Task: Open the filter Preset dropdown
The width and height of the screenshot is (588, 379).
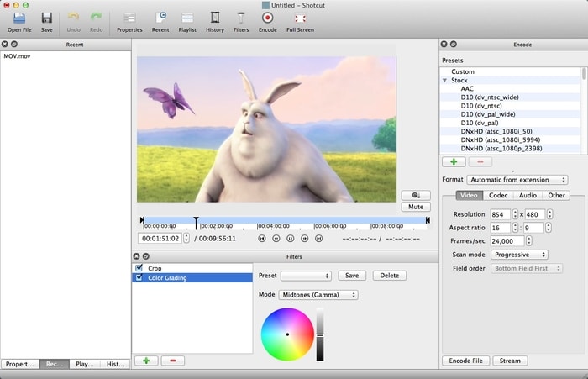Action: 306,276
